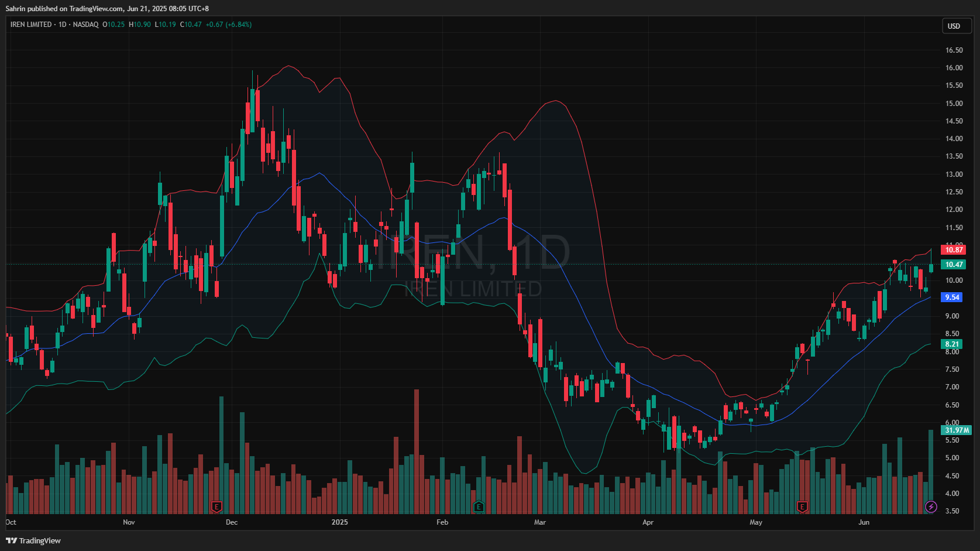Click the Mar label on time axis
The image size is (980, 551).
pyautogui.click(x=540, y=522)
